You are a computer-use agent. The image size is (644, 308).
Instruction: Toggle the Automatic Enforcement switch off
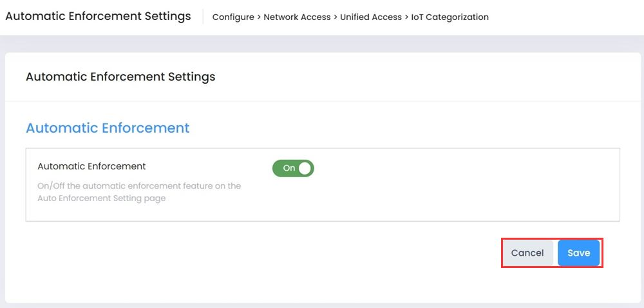[x=293, y=168]
